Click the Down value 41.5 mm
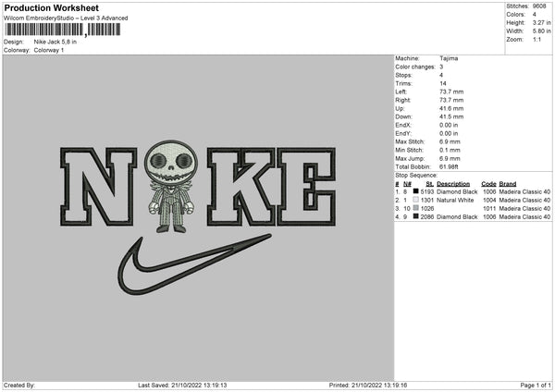 pyautogui.click(x=451, y=116)
